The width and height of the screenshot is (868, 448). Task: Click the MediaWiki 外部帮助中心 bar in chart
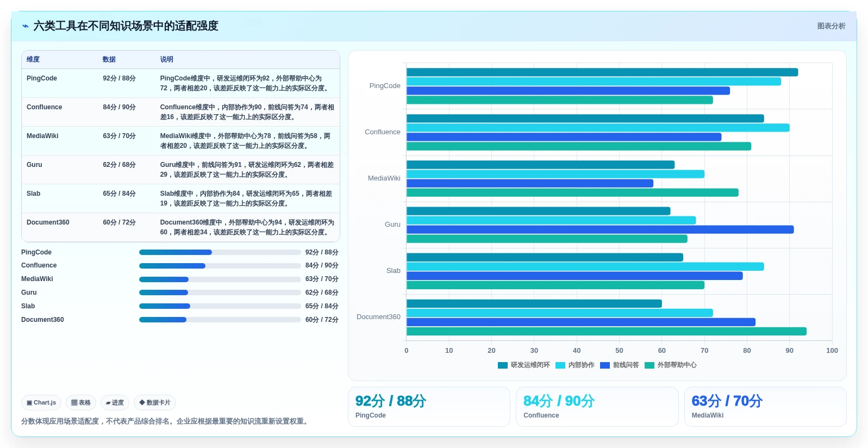click(572, 192)
